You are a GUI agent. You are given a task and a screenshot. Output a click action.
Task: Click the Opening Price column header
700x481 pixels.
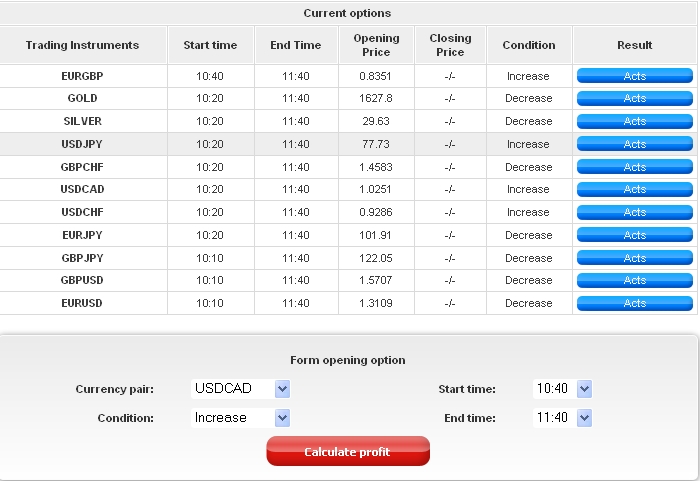point(376,45)
